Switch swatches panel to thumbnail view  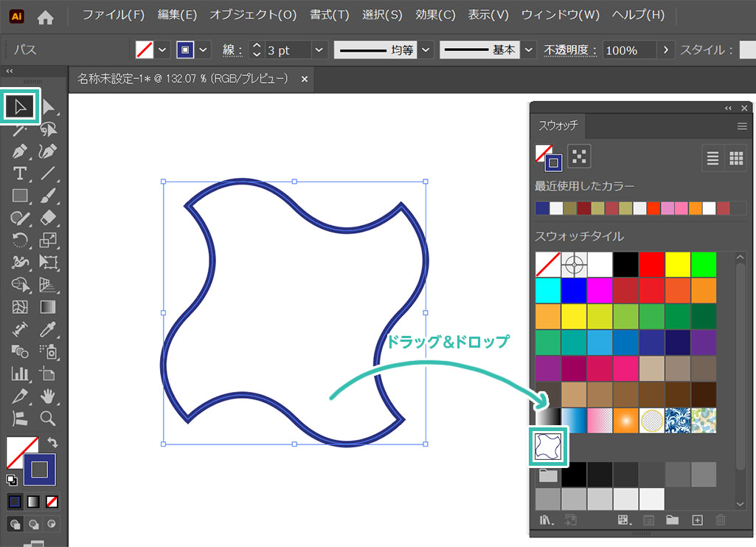pos(736,158)
